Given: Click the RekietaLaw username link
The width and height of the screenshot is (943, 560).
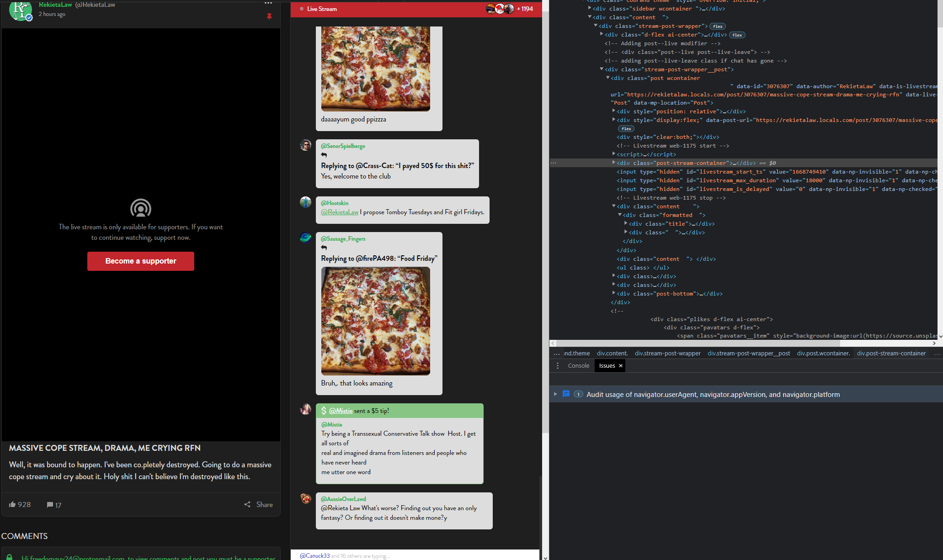Looking at the screenshot, I should 55,5.
